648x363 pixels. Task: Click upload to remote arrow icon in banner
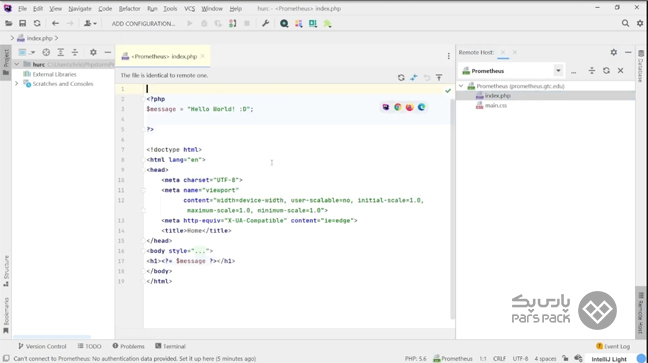[439, 77]
